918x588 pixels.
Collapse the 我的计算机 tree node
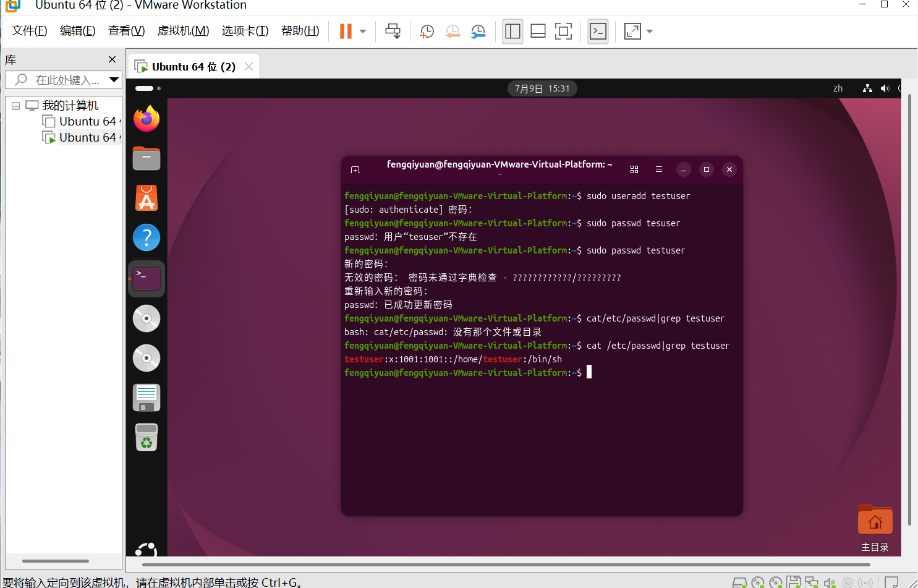[15, 106]
